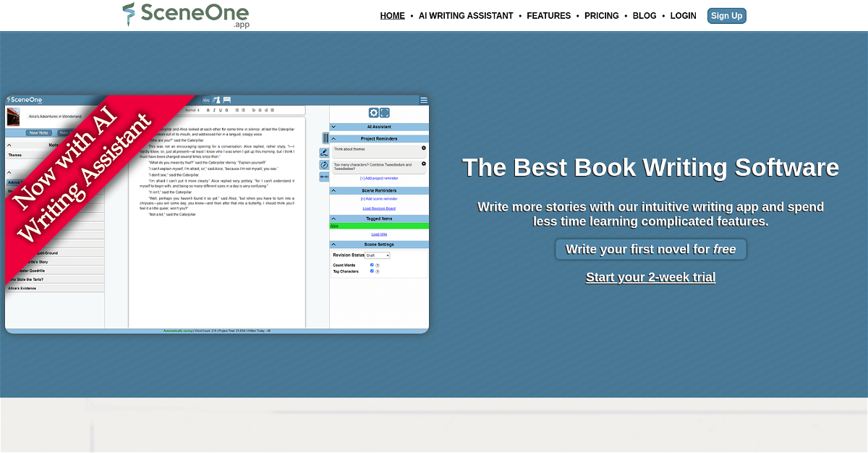Click the 'Think about themes' reminder text
Viewport: 868px width, 453px height.
(349, 149)
